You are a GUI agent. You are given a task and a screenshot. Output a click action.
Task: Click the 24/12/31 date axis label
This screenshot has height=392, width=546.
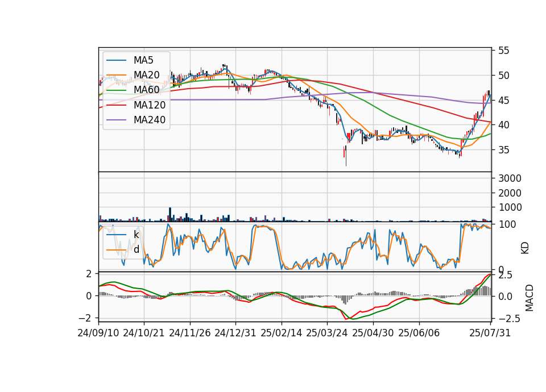pos(235,333)
